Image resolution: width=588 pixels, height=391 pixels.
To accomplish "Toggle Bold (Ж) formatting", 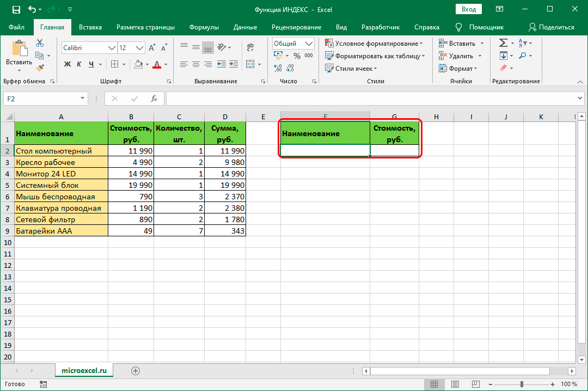I will coord(68,64).
